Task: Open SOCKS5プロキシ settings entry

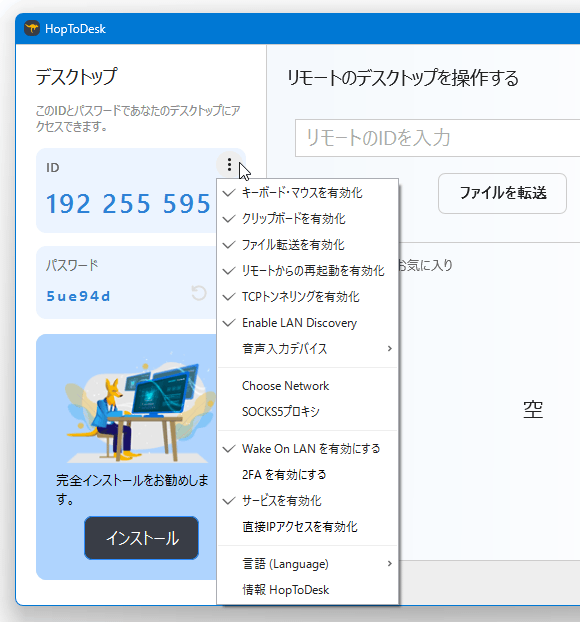Action: coord(307,411)
